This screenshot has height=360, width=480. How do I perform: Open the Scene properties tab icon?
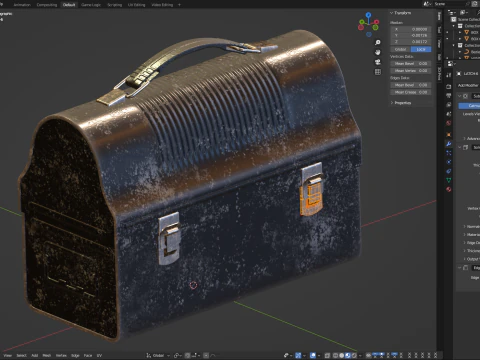[449, 114]
